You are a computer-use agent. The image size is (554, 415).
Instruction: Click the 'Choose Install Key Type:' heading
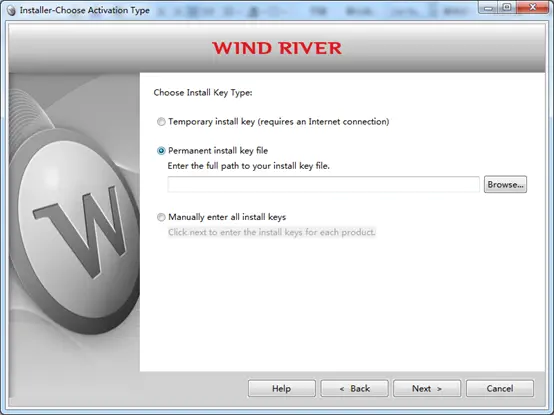tap(203, 93)
